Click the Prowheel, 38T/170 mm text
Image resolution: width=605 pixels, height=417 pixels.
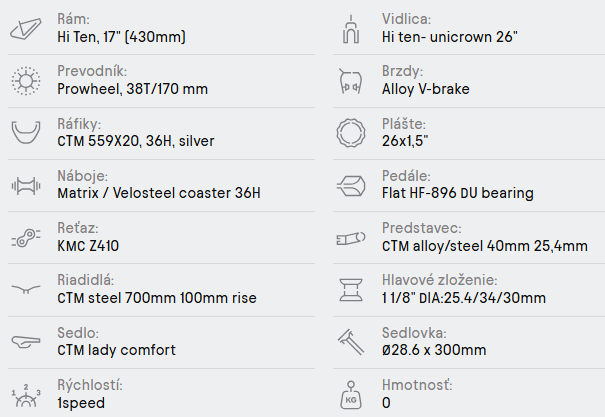tap(133, 90)
